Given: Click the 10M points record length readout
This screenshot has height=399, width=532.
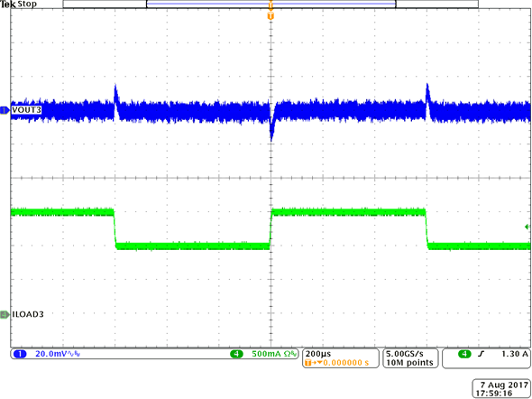Looking at the screenshot, I should (409, 363).
